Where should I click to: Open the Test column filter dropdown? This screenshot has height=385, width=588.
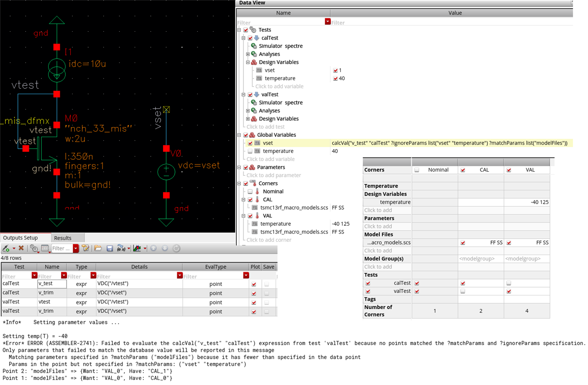pos(34,275)
